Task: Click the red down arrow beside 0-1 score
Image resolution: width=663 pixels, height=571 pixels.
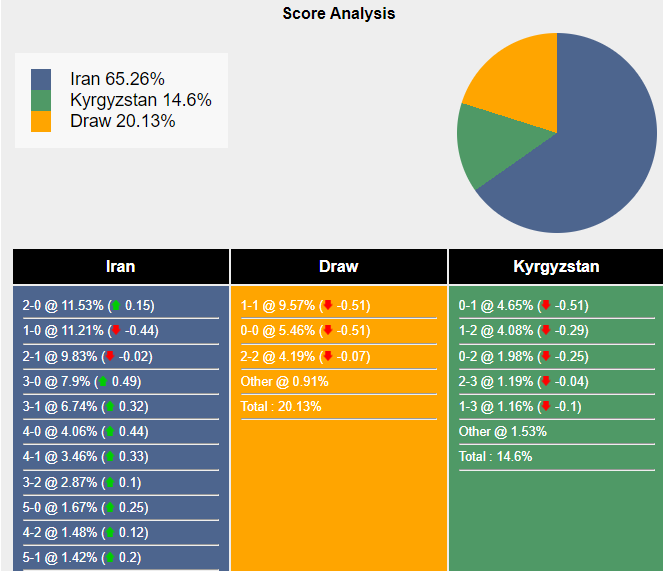Action: coord(545,306)
